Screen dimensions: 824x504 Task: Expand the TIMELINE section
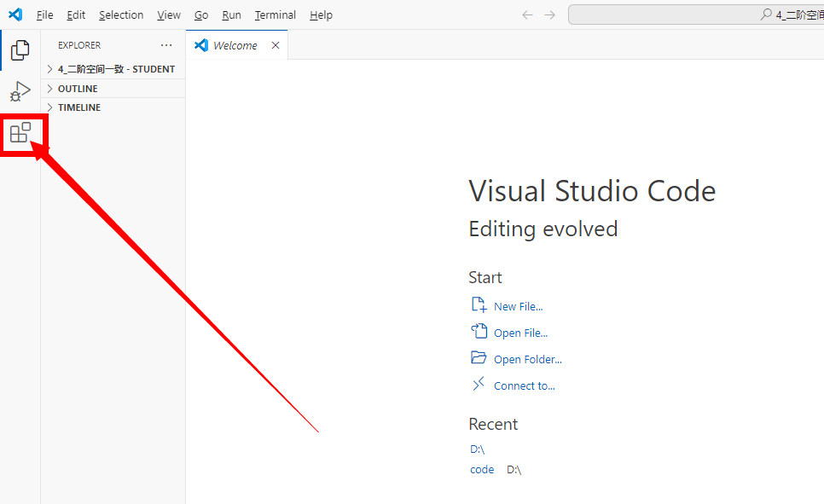(x=113, y=107)
